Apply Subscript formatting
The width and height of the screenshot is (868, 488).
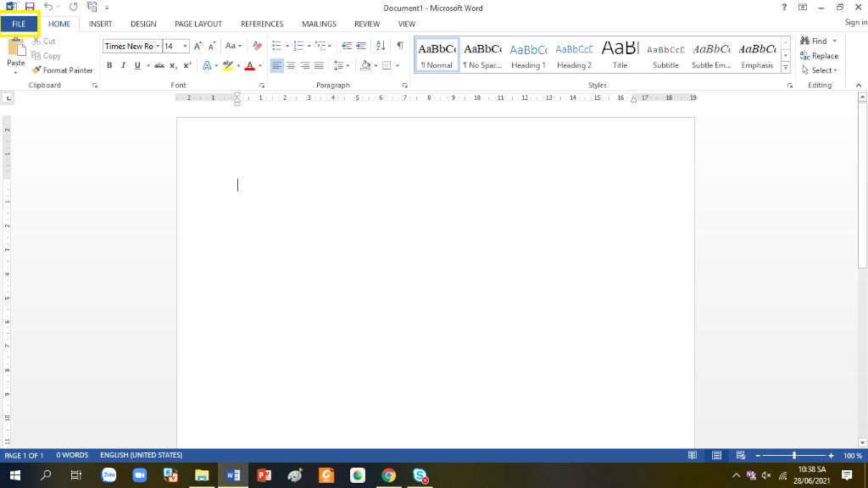coord(173,65)
